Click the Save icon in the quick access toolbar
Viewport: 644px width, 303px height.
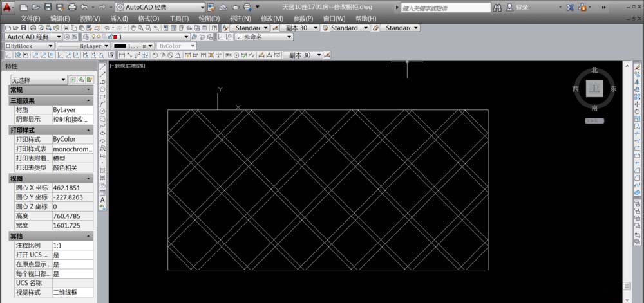pyautogui.click(x=48, y=7)
